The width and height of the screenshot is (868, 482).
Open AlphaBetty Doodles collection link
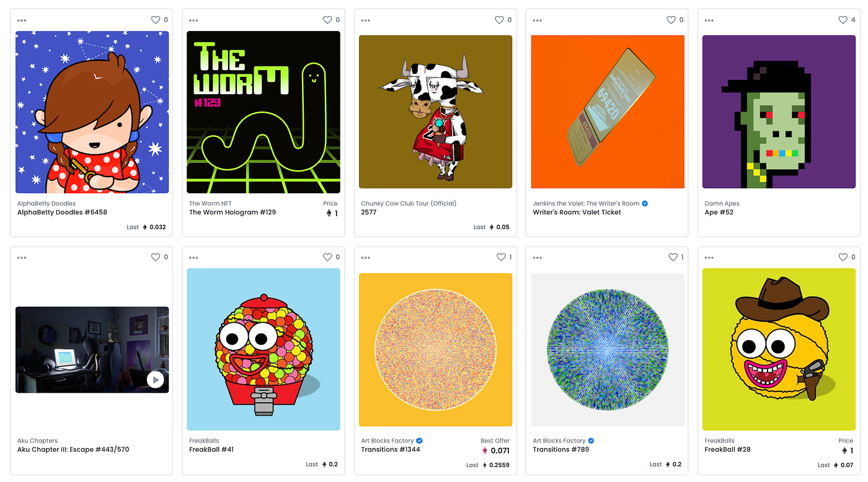tap(46, 203)
